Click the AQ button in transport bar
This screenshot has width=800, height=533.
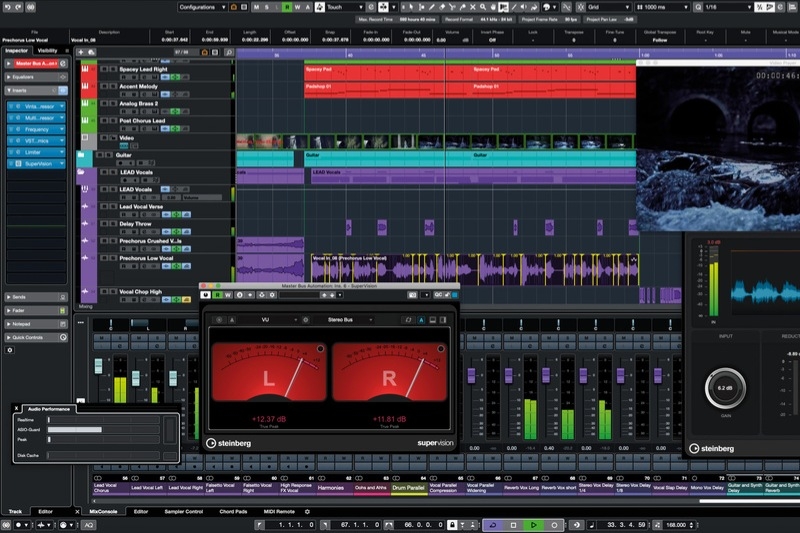(x=89, y=525)
